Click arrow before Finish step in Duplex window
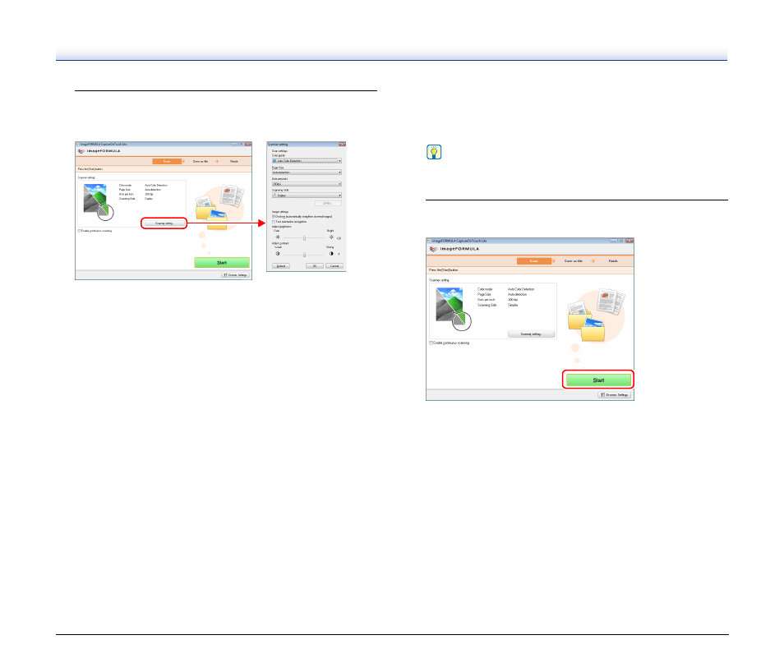The image size is (784, 672). [x=216, y=162]
